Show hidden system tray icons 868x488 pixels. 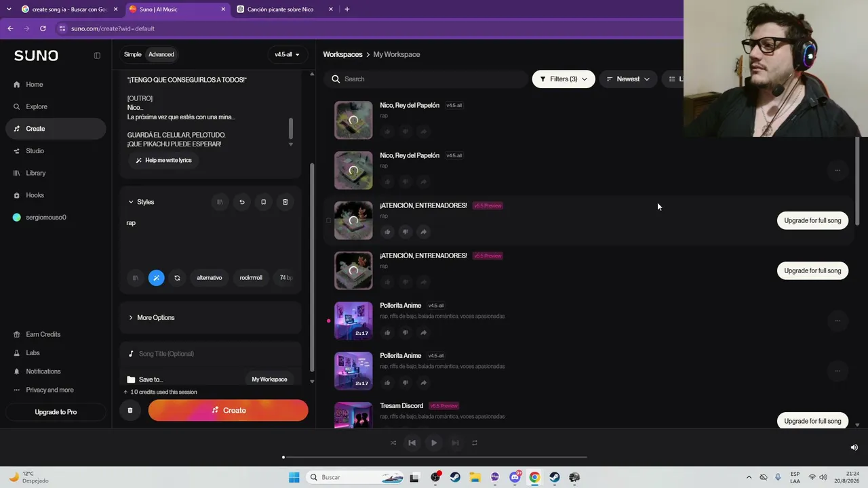pos(749,477)
